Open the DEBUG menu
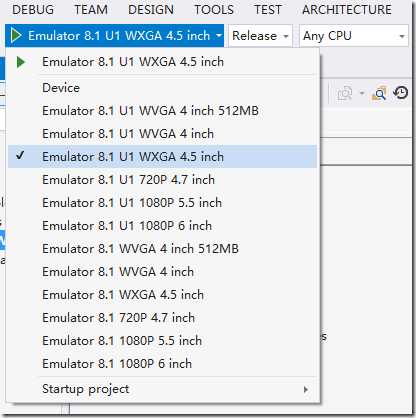Viewport: 416px width, 418px height. click(33, 10)
